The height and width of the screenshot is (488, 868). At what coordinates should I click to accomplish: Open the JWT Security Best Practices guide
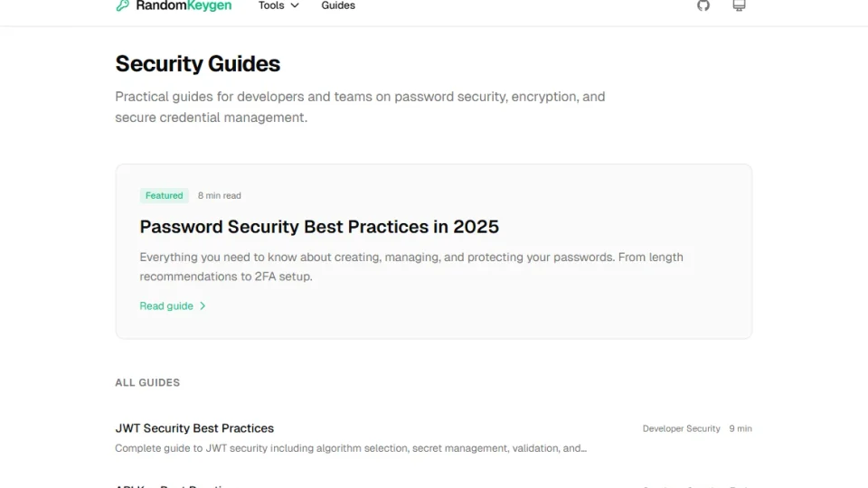coord(194,428)
